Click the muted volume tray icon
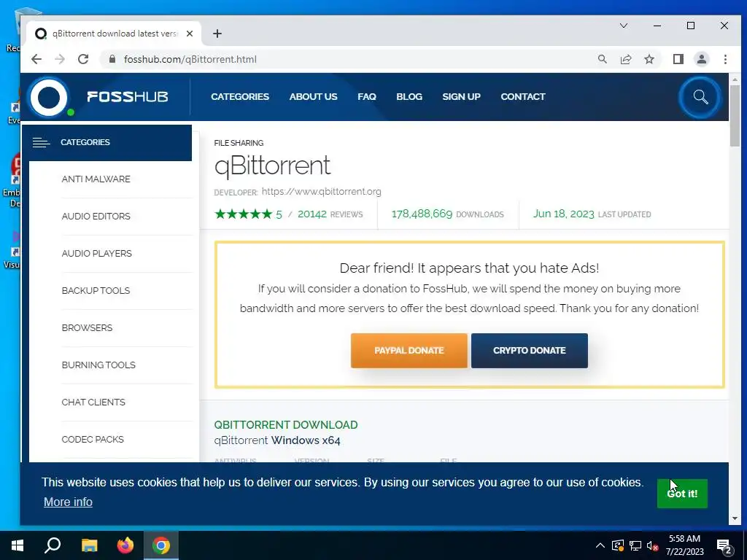 [652, 545]
